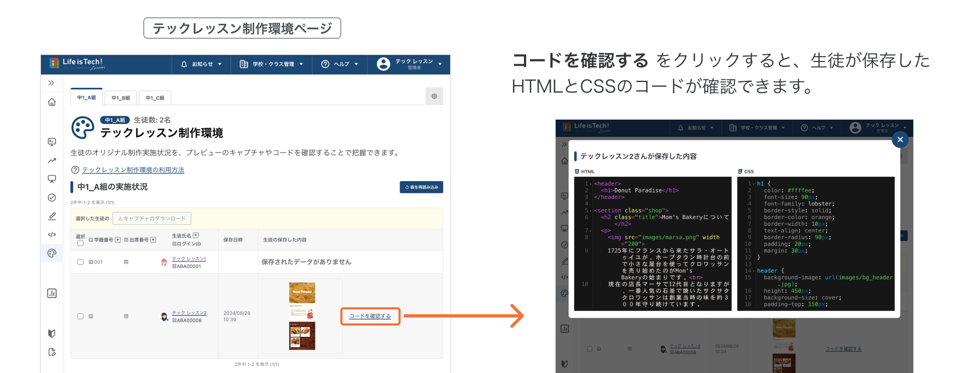Image resolution: width=980 pixels, height=373 pixels.
Task: Click the 中1_A組 class badge above the title
Action: (115, 120)
